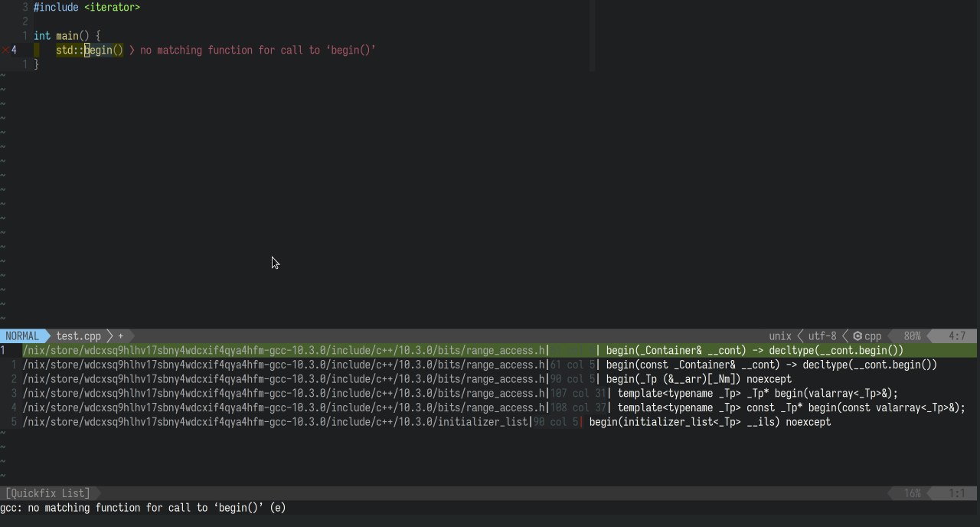Click the 'std::begin()' call in code

point(89,51)
